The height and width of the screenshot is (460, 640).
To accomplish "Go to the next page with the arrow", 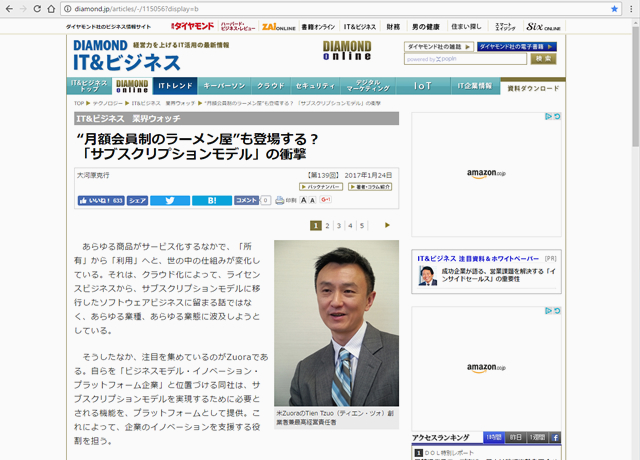I will pyautogui.click(x=387, y=225).
